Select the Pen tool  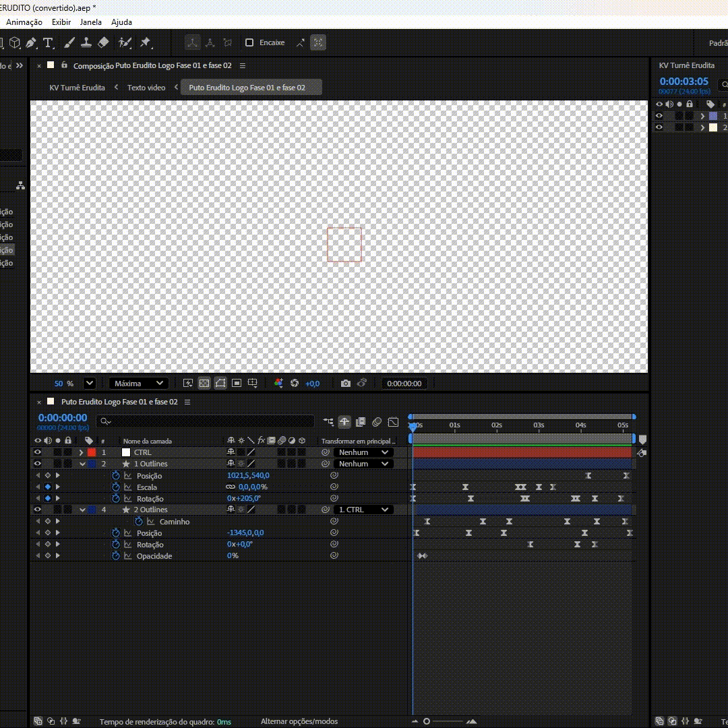(31, 42)
